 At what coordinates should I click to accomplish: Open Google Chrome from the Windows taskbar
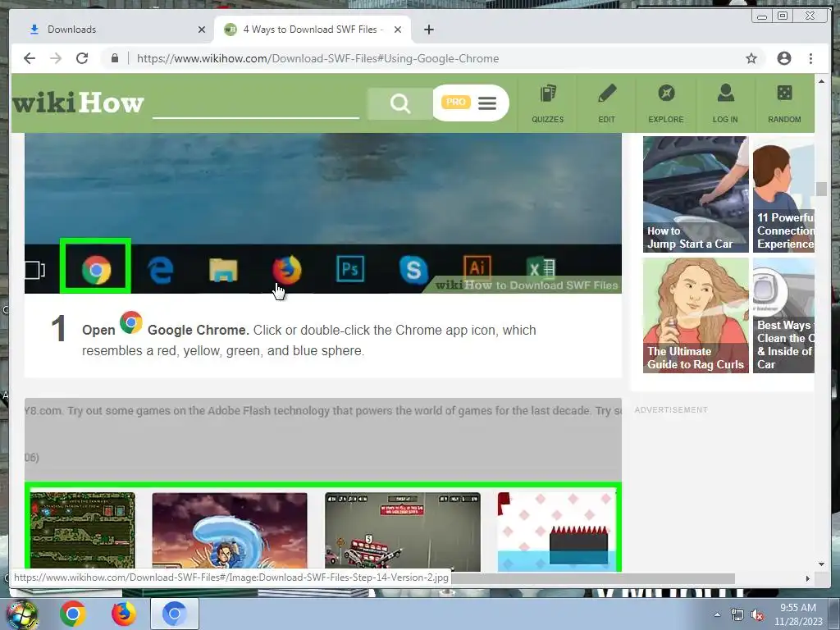coord(73,614)
